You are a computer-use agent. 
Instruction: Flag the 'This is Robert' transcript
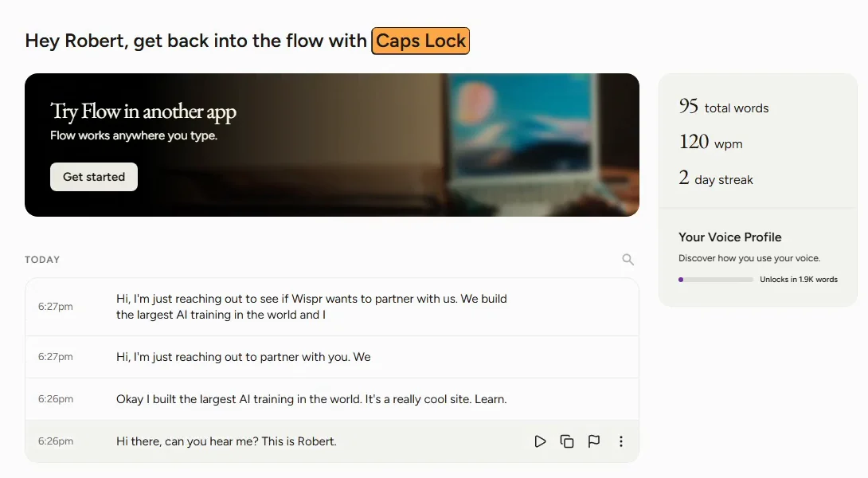coord(594,441)
